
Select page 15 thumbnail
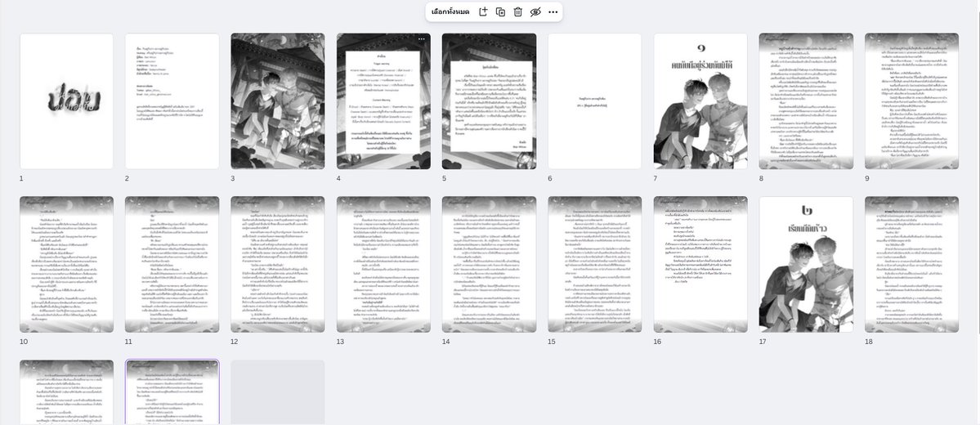coord(594,264)
